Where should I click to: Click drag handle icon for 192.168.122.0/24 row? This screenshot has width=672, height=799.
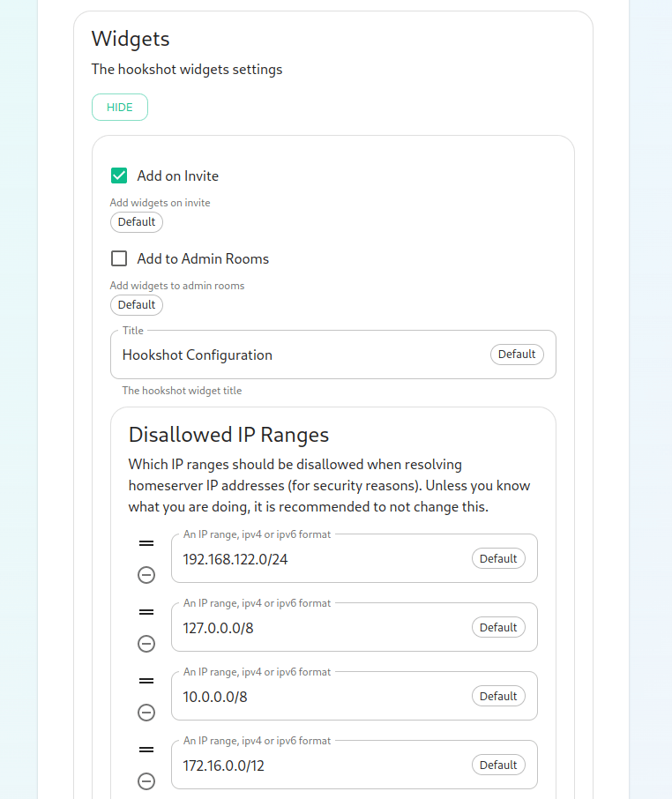click(x=146, y=543)
